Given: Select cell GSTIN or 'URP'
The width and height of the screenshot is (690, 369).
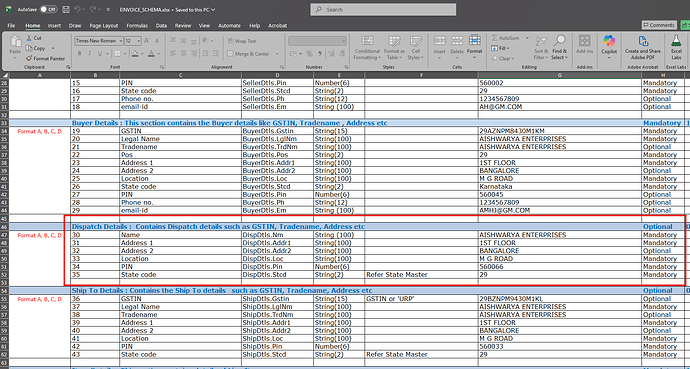Looking at the screenshot, I should click(421, 299).
